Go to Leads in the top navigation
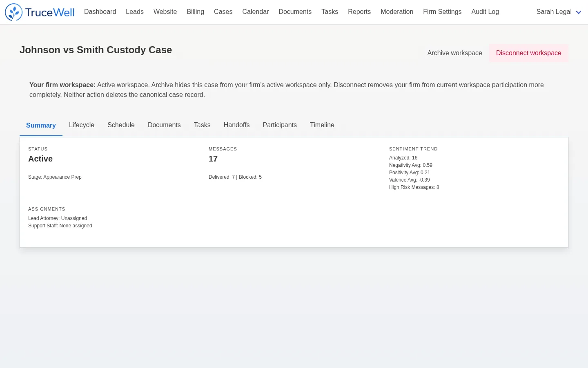 (x=135, y=12)
